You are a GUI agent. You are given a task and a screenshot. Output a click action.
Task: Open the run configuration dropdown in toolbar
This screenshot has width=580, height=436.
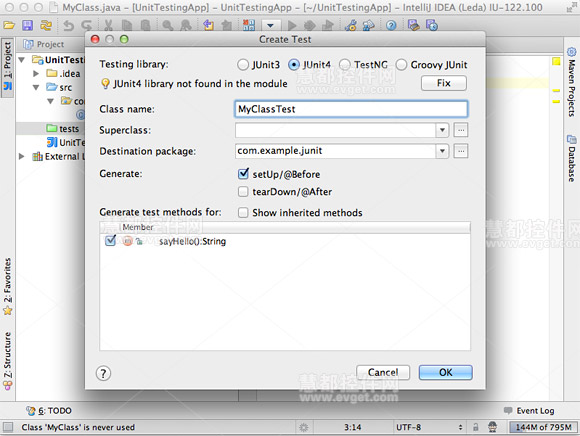271,25
